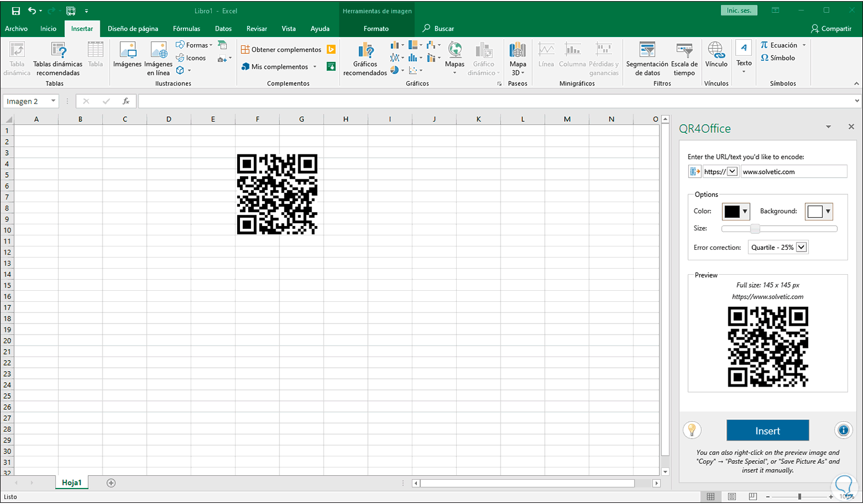Click the Compartir share button
Viewport: 863px width, 504px height.
(831, 28)
